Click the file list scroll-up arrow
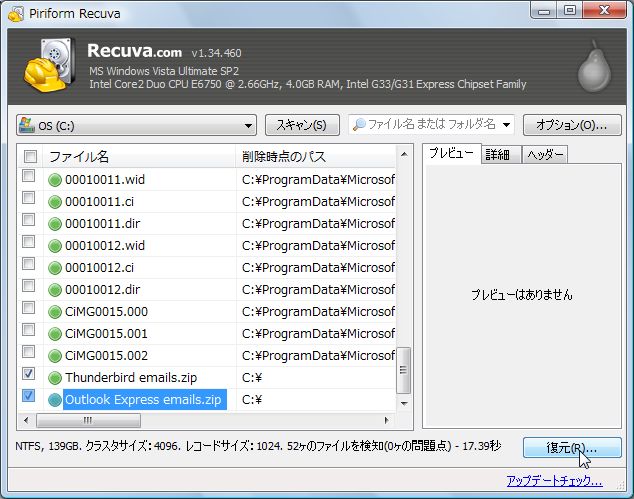634x499 pixels. [404, 154]
